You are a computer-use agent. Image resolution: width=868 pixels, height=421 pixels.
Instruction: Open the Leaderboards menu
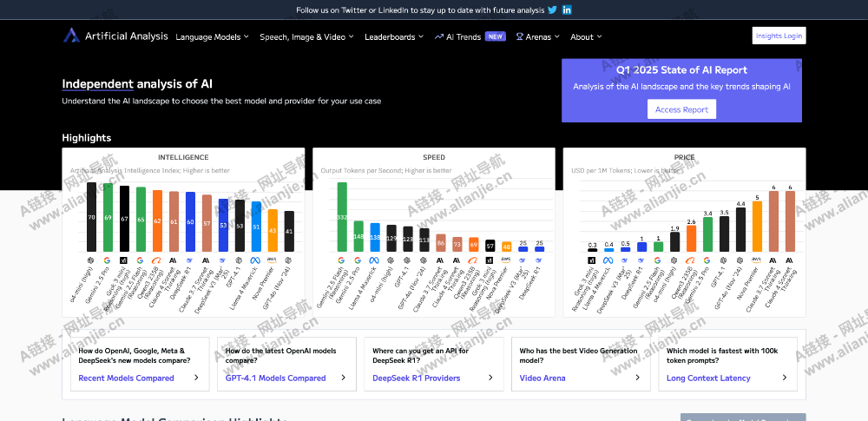394,37
